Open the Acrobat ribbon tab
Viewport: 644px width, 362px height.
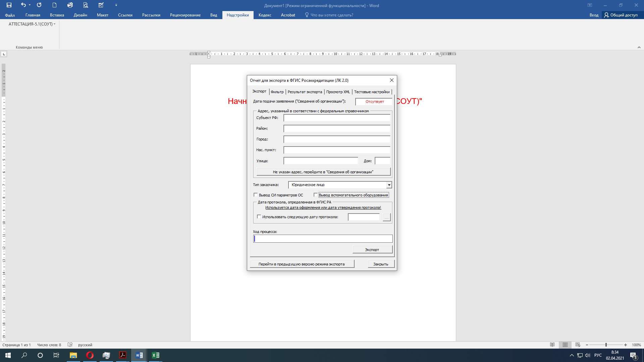pyautogui.click(x=288, y=15)
